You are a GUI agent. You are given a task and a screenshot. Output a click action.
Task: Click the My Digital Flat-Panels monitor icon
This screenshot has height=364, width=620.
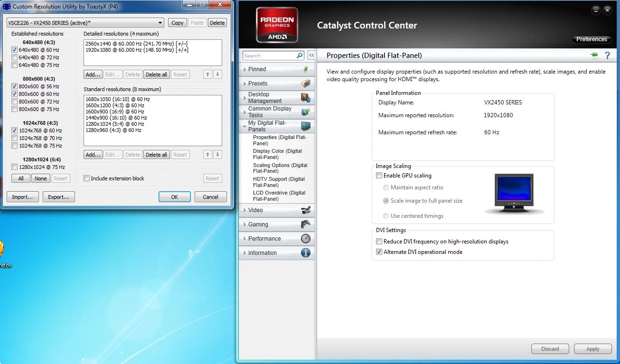[x=306, y=126]
